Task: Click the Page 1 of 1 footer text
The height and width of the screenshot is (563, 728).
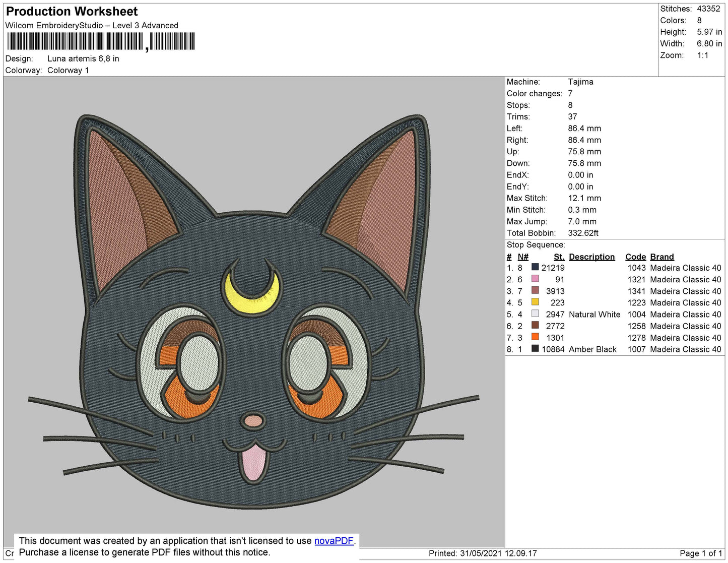Action: (x=700, y=553)
